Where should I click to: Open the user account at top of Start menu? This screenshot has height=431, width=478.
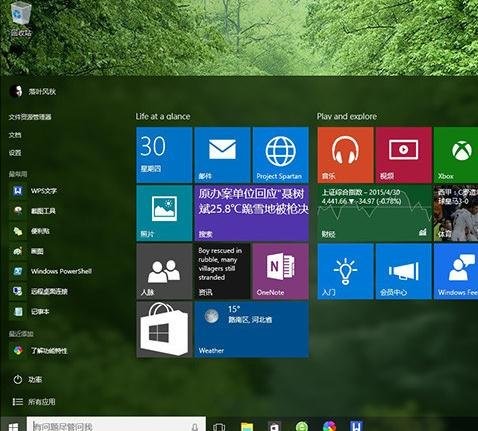coord(33,91)
